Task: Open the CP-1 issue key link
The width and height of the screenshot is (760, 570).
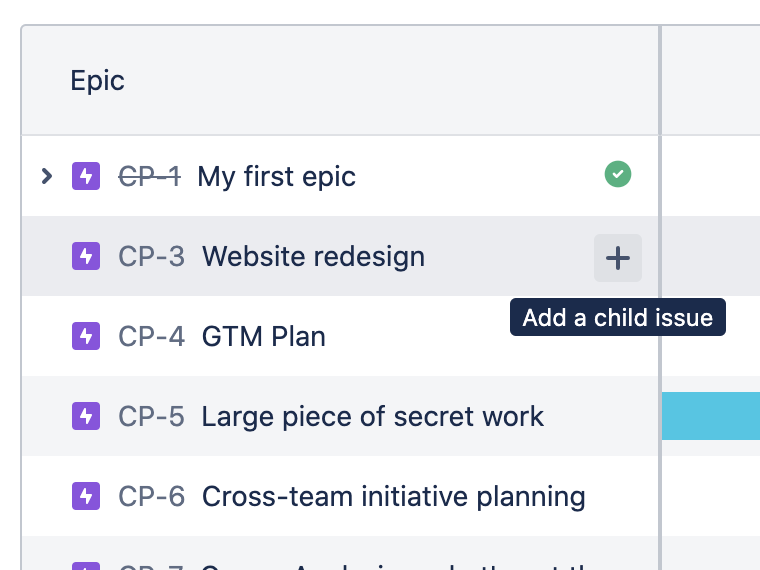Action: point(149,177)
